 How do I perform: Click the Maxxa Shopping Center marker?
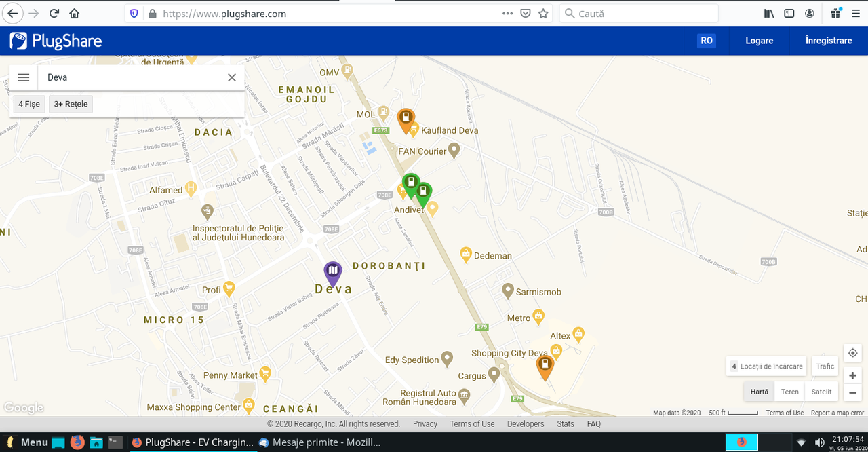(x=249, y=405)
